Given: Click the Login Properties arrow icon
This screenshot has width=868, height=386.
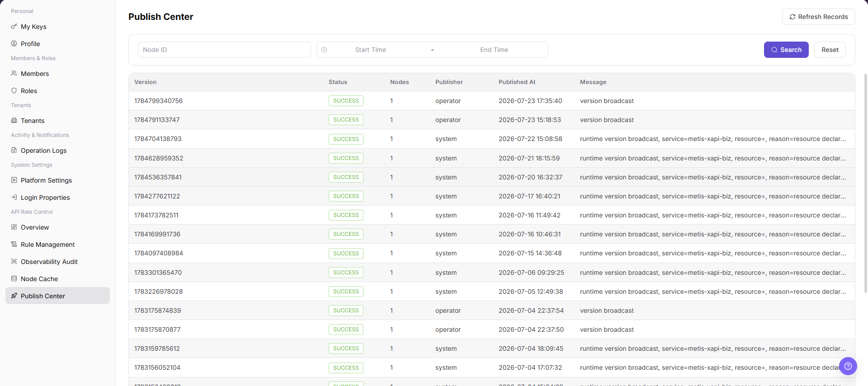Looking at the screenshot, I should click(x=14, y=198).
